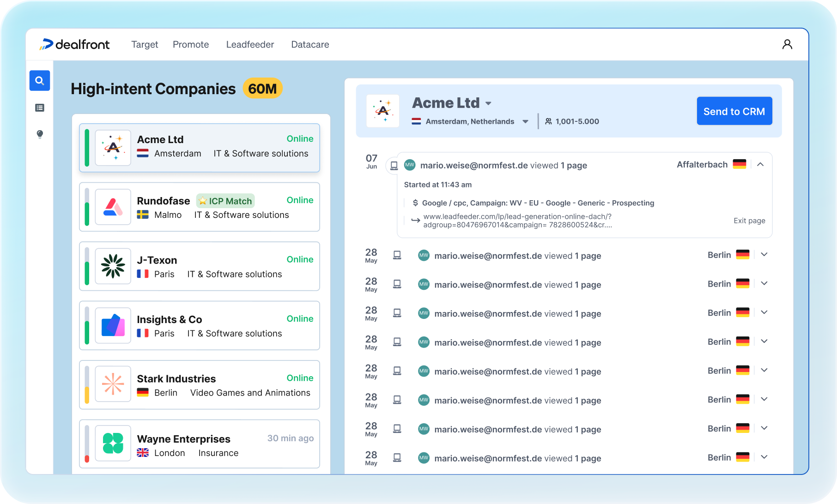This screenshot has height=504, width=837.
Task: Click the ICP Match badge on Rundofase
Action: (x=225, y=201)
